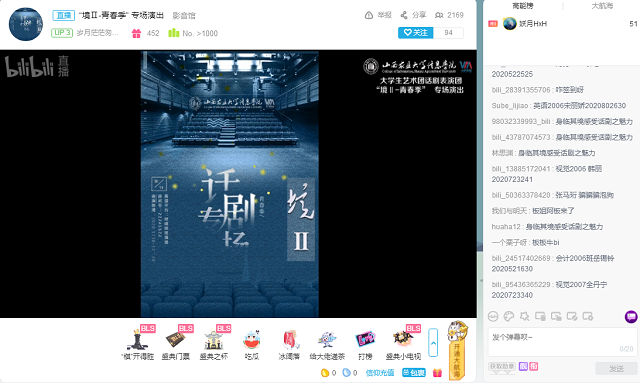
Task: Click the UP 3 level badge
Action: pos(62,33)
